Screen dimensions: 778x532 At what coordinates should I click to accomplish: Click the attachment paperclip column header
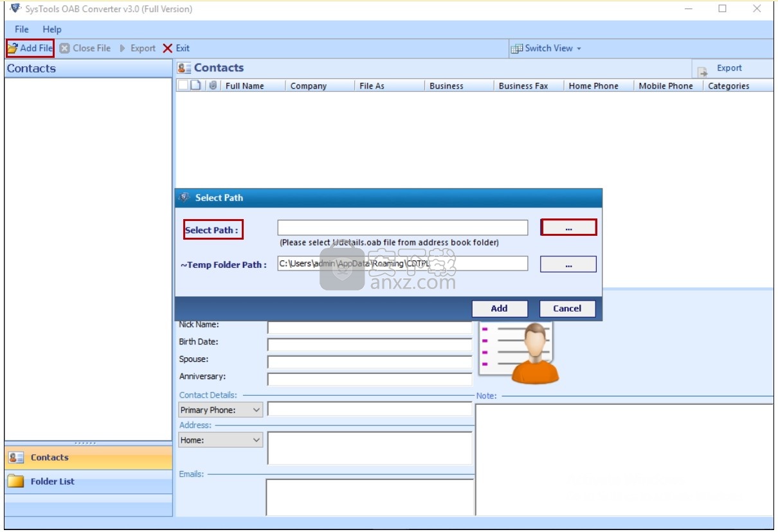(213, 85)
